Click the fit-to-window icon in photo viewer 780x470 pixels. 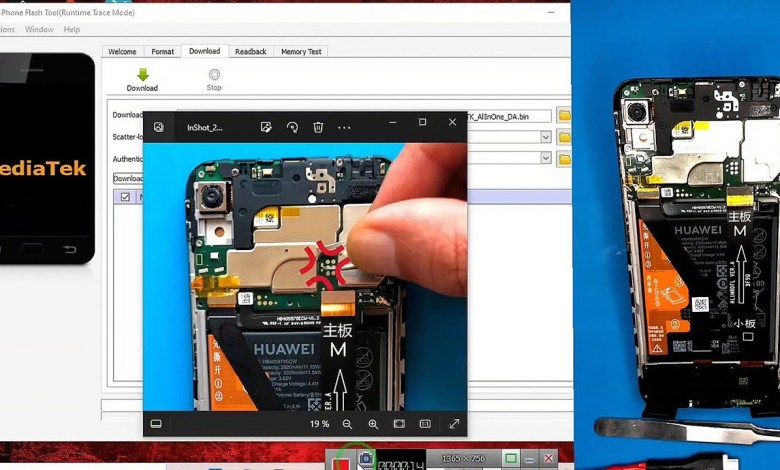(399, 424)
